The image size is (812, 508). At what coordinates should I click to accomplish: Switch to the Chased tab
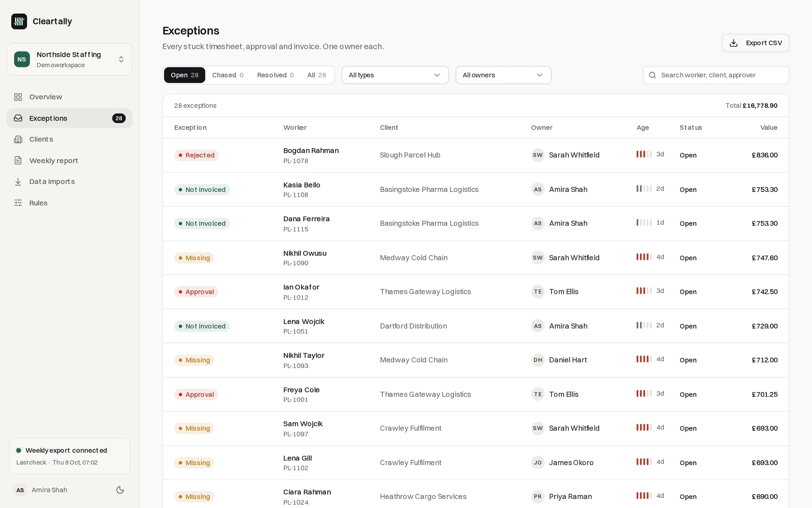pos(228,75)
